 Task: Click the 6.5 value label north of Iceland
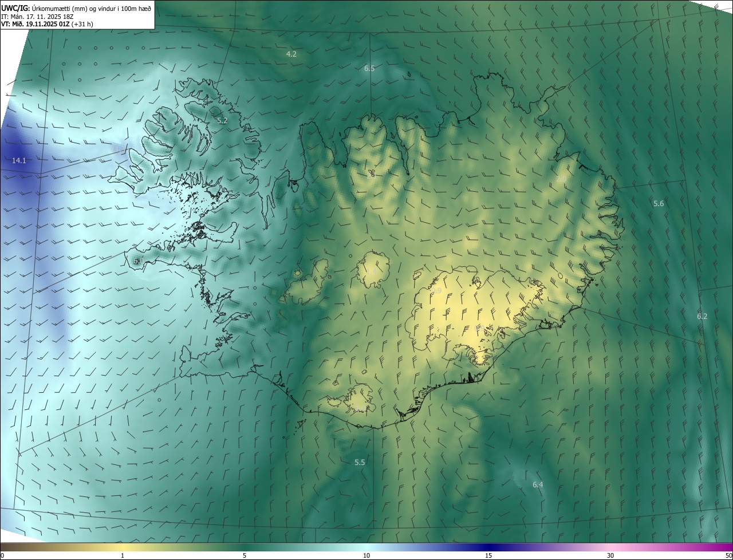pos(369,69)
